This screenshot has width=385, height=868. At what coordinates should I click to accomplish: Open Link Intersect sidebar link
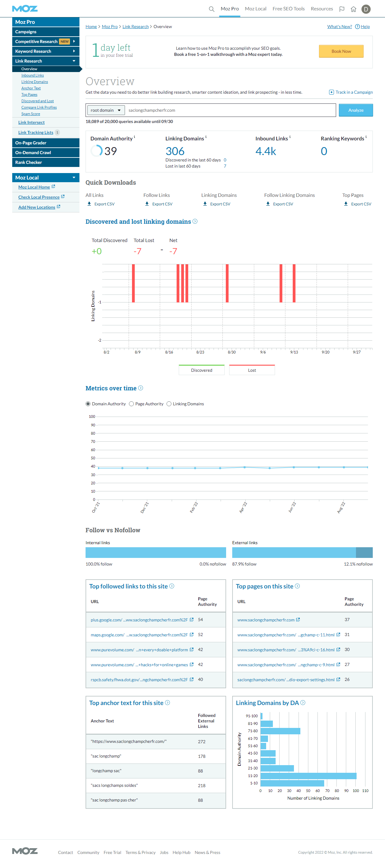(x=31, y=122)
